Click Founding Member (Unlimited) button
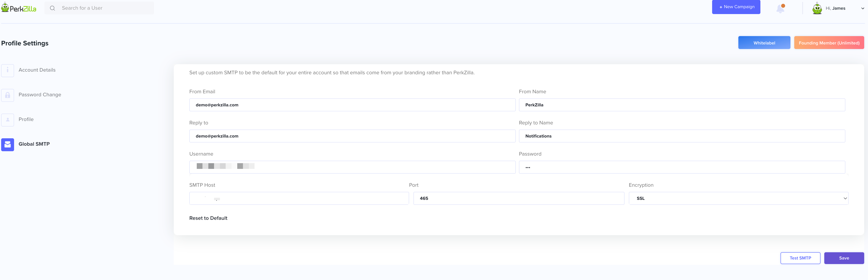The width and height of the screenshot is (868, 280). (x=829, y=43)
